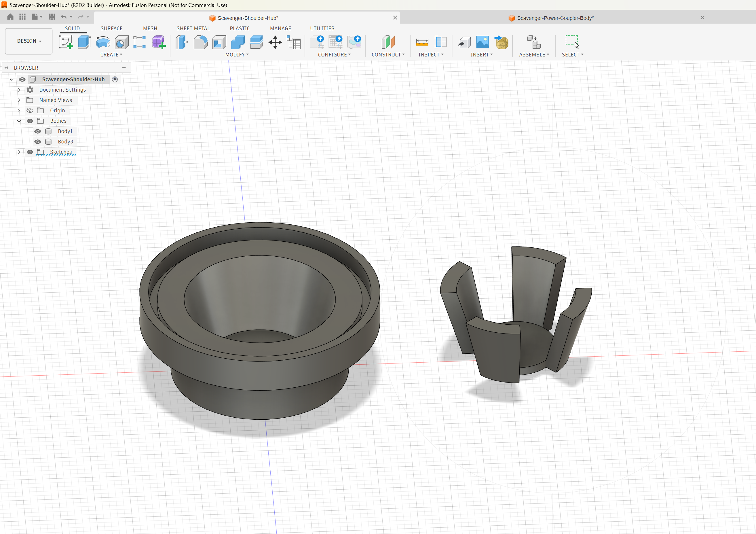This screenshot has width=756, height=534.
Task: Hide Body3 in the browser
Action: 38,142
